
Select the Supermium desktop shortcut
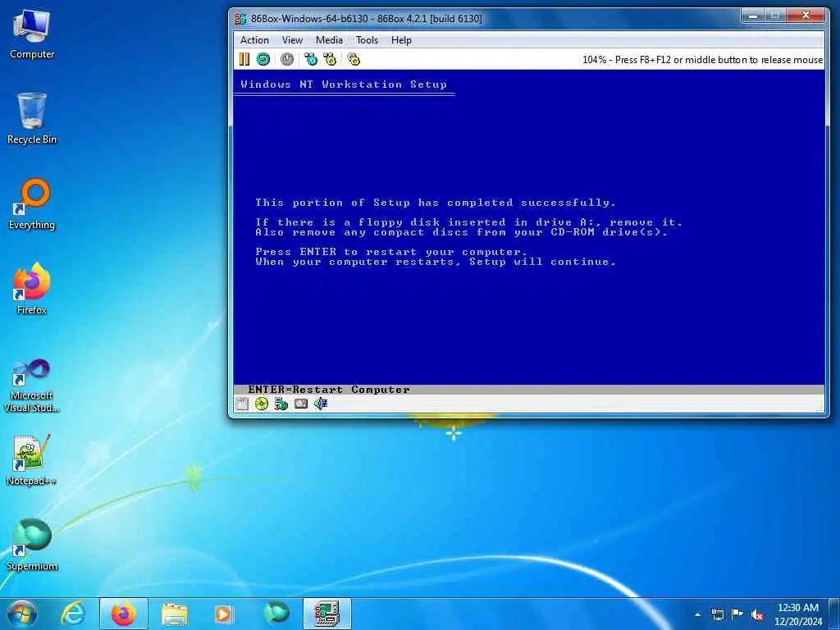coord(32,546)
